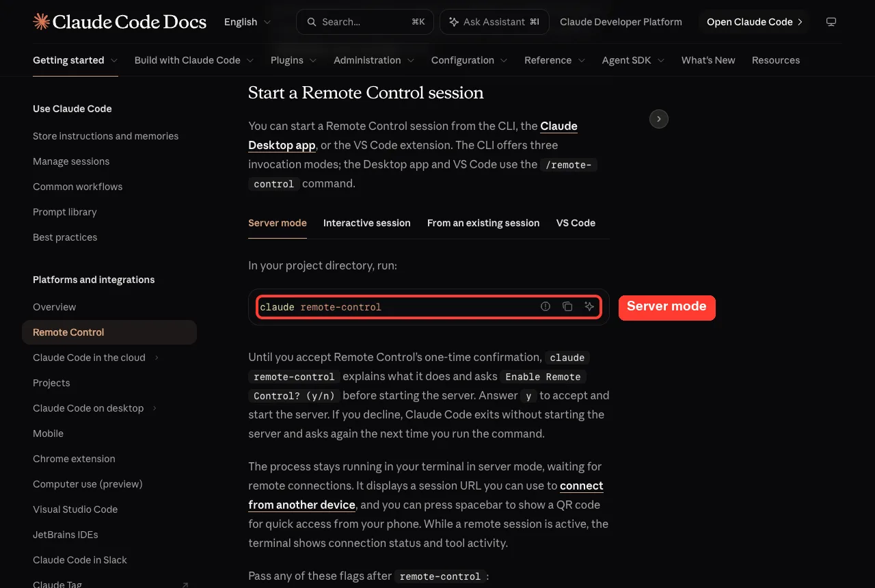Open the Administration dropdown
The image size is (875, 588).
(374, 60)
